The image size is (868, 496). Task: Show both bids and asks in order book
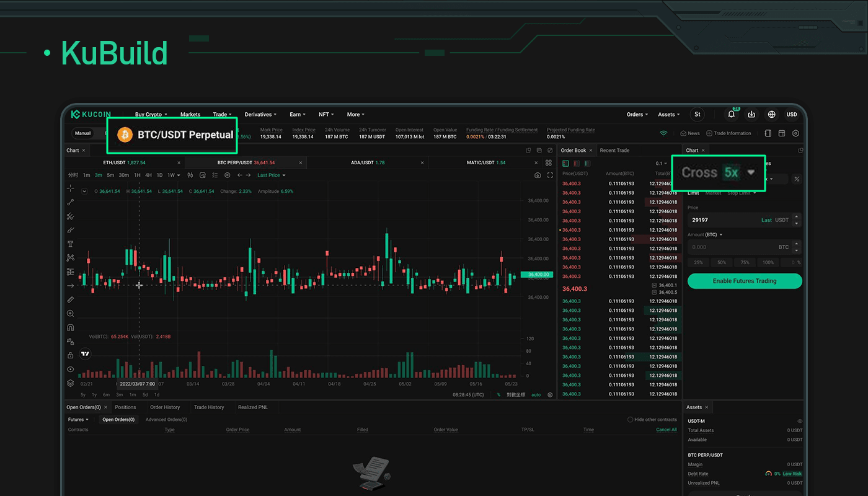pos(565,163)
